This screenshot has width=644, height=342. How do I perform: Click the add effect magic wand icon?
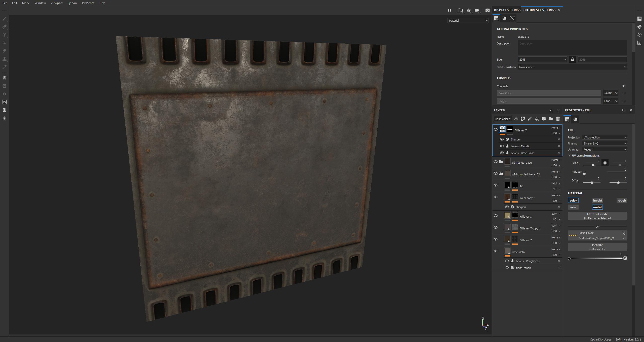(x=516, y=119)
